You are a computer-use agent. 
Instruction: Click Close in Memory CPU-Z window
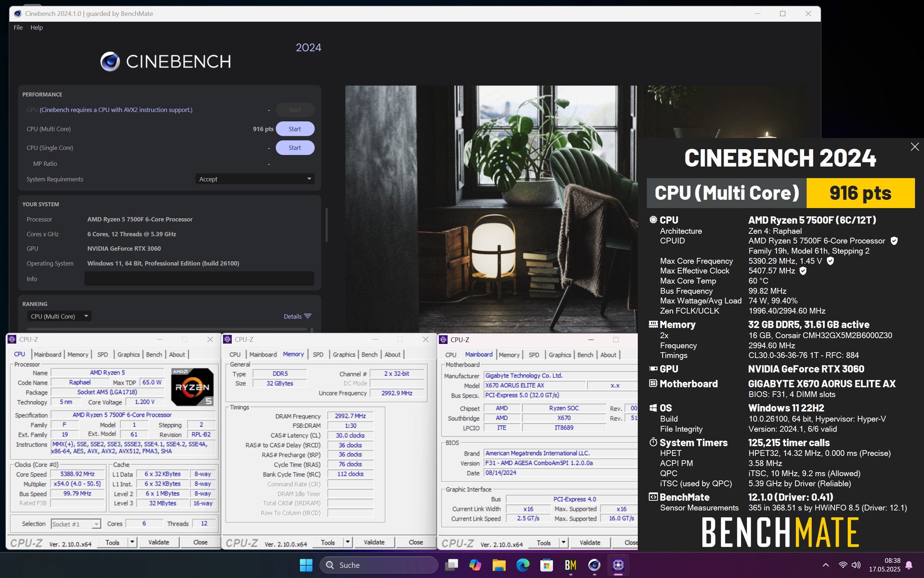pyautogui.click(x=415, y=542)
